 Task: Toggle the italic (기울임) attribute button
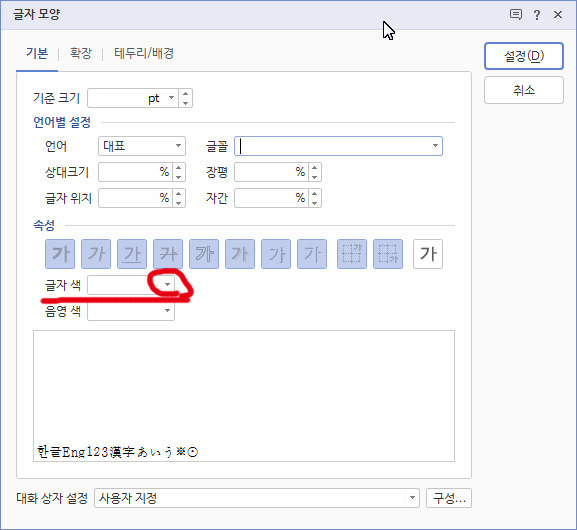(96, 254)
